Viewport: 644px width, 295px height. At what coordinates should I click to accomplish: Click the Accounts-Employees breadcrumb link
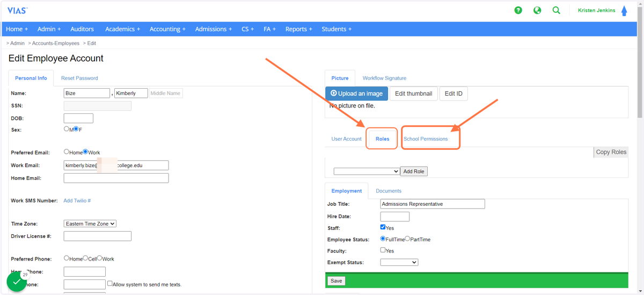(56, 43)
